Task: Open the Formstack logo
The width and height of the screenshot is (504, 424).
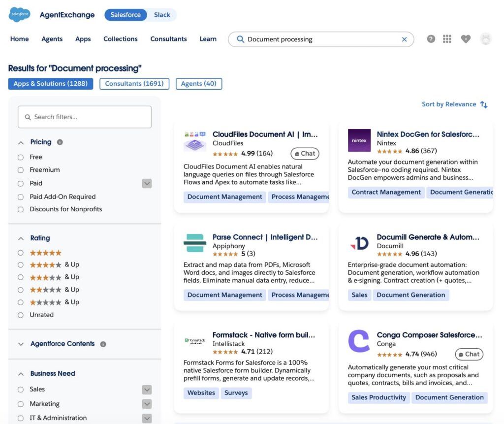Action: point(195,341)
